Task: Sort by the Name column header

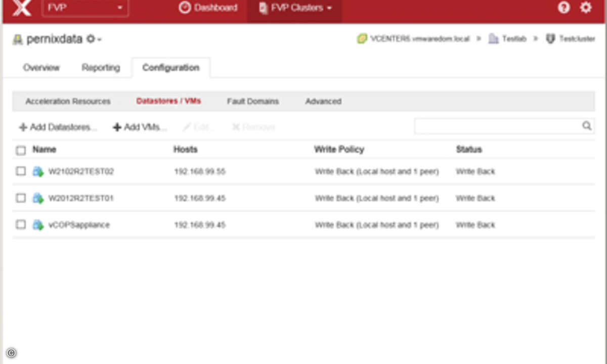Action: click(45, 150)
